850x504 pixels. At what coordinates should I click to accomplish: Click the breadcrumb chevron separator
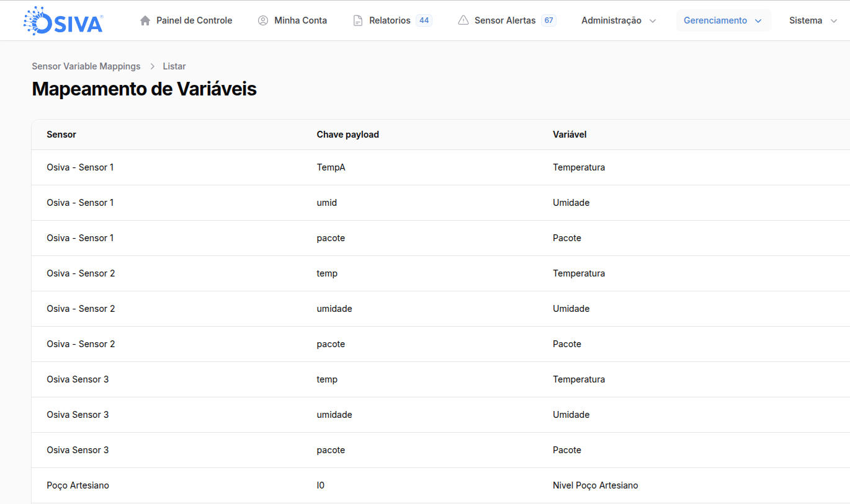click(152, 66)
